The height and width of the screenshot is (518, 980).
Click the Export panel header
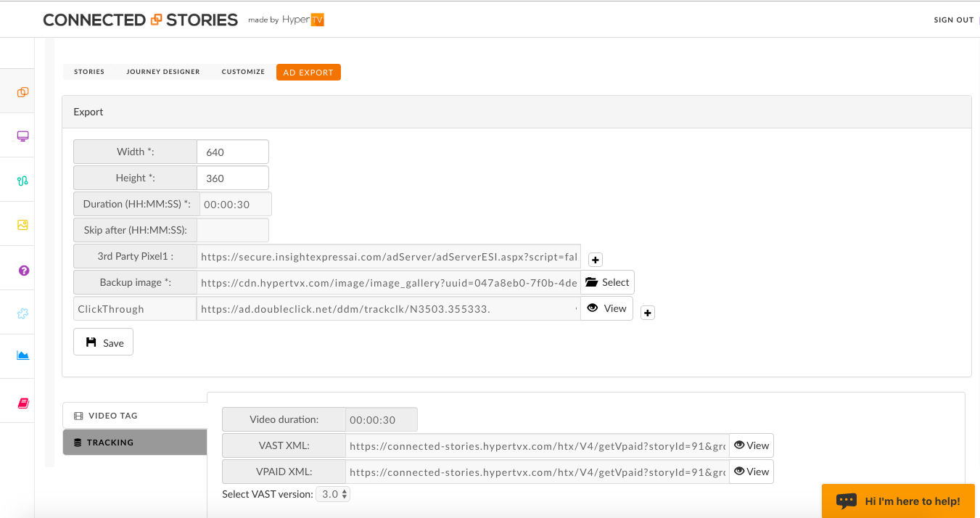[x=516, y=112]
